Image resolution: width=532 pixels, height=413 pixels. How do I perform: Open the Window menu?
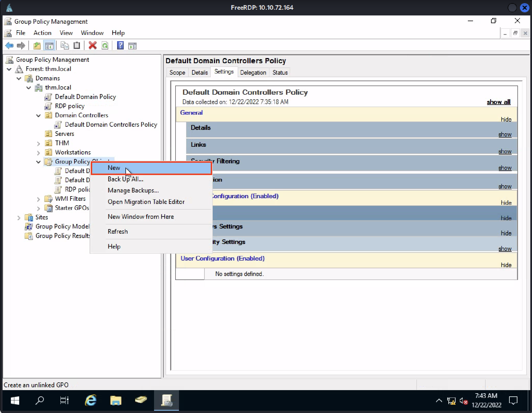pos(92,33)
